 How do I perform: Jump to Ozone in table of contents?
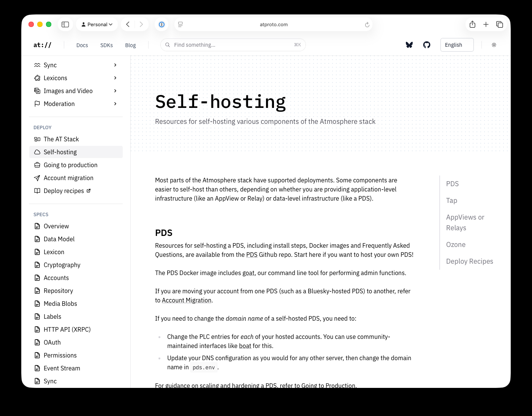coord(456,245)
